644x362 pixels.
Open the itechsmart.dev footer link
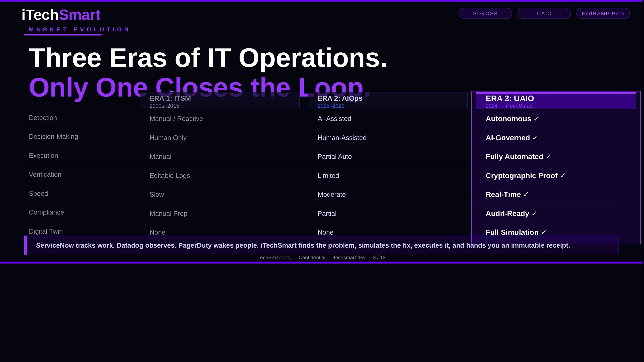click(349, 258)
